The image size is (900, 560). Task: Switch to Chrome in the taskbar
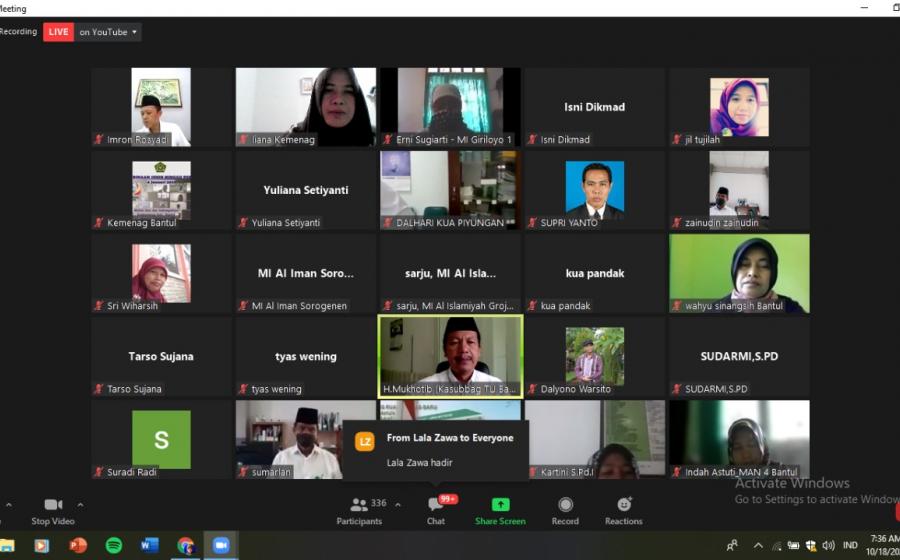pos(185,545)
